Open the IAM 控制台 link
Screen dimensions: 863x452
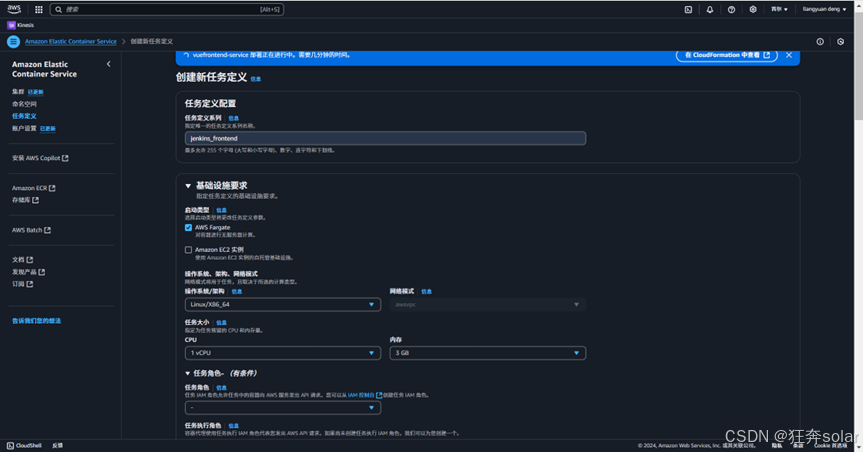pos(365,395)
